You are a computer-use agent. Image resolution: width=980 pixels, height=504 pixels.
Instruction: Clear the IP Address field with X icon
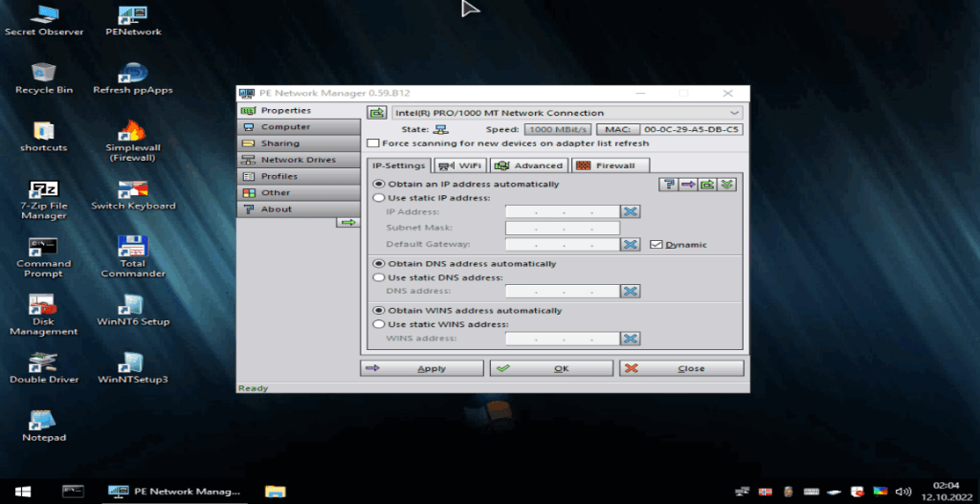point(630,211)
